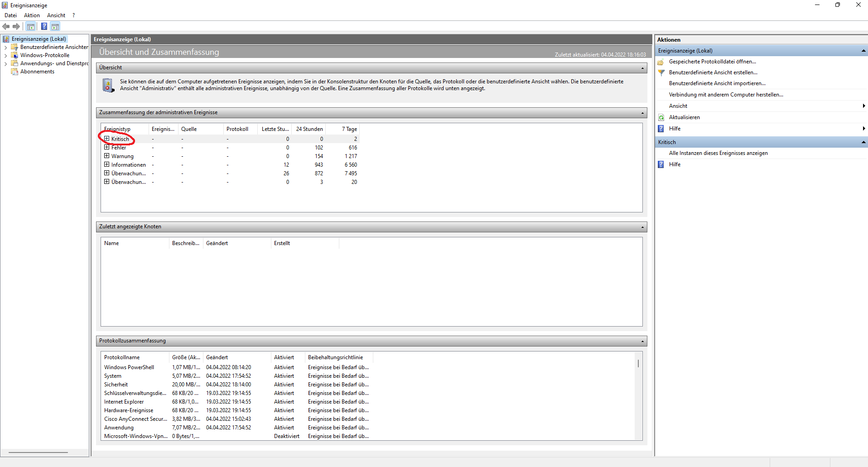Image resolution: width=868 pixels, height=467 pixels.
Task: Expand the Überwachung row with 7 495 events
Action: pyautogui.click(x=106, y=173)
